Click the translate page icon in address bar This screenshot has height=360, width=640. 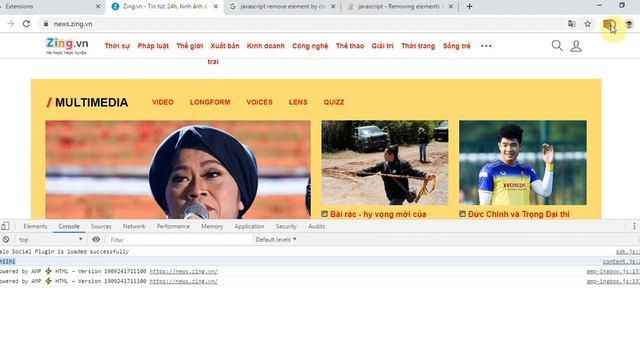point(571,24)
